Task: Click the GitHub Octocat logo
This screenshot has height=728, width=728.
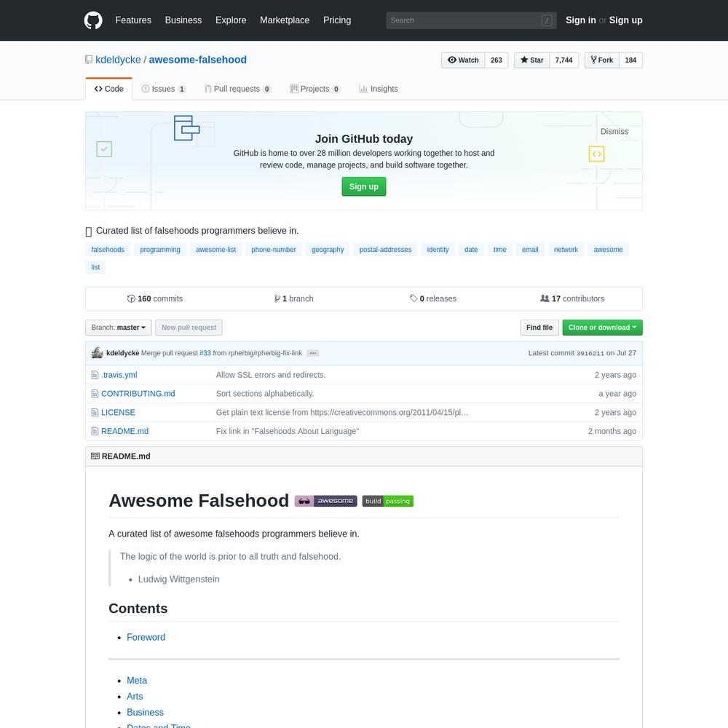Action: [x=93, y=20]
